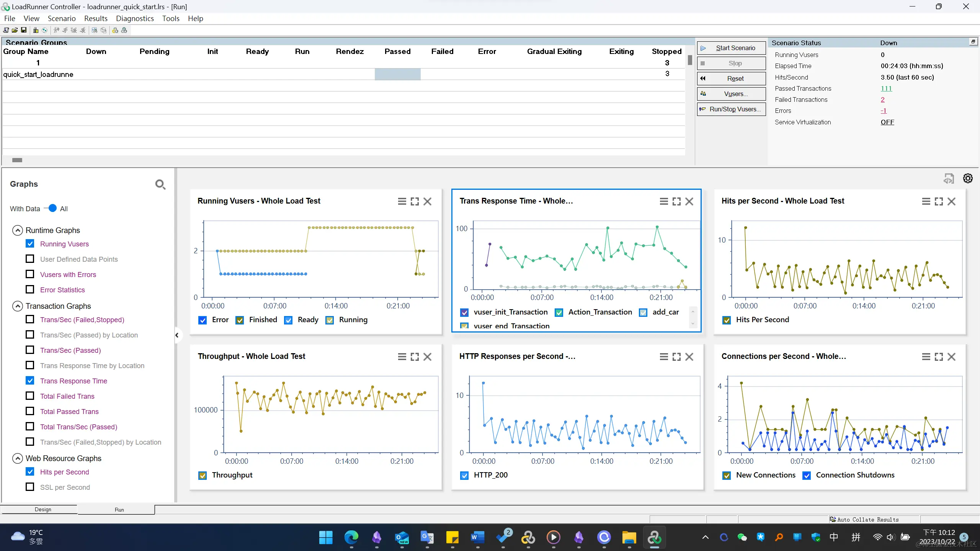Open File Explorer from the taskbar
The width and height of the screenshot is (980, 551).
coord(629,538)
